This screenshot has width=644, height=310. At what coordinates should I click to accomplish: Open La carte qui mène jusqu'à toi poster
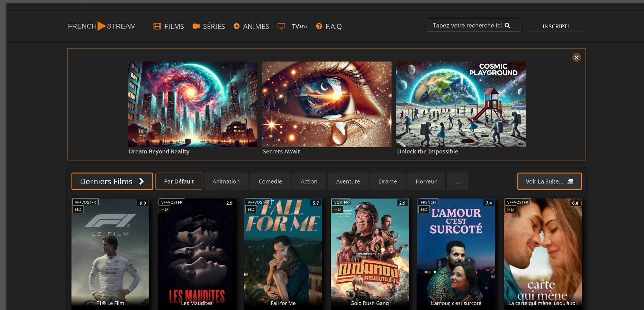point(543,254)
